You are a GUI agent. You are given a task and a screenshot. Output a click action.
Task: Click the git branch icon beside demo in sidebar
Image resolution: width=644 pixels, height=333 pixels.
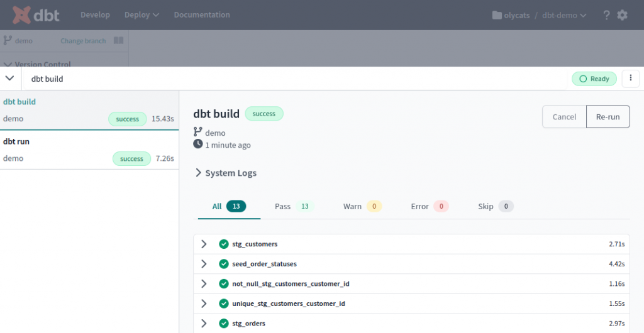[8, 40]
